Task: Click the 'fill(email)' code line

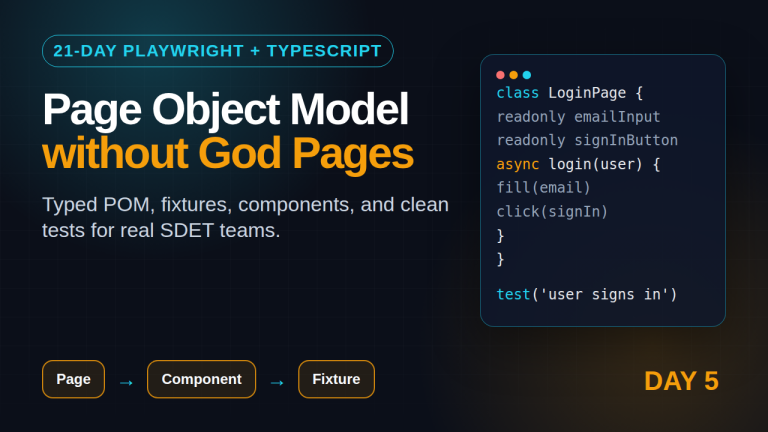Action: coord(544,188)
